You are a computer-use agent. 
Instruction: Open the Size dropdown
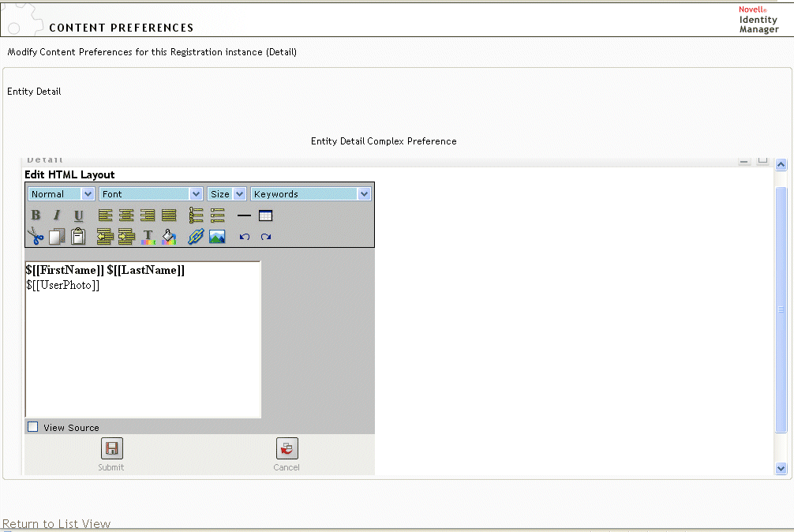227,194
